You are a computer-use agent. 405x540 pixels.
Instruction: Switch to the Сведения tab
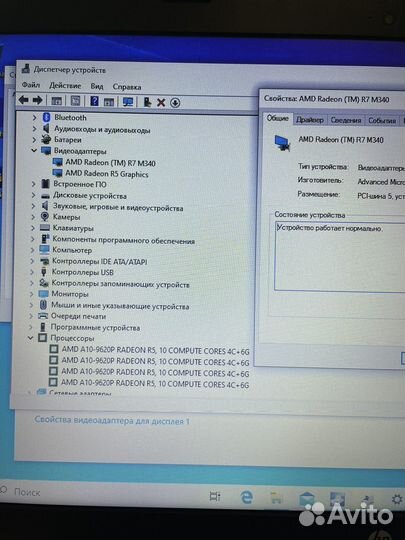coord(345,120)
